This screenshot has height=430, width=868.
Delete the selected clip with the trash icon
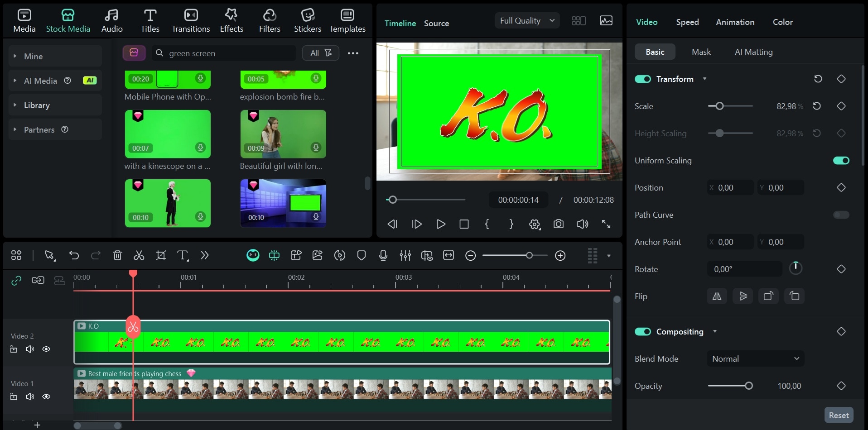tap(117, 255)
